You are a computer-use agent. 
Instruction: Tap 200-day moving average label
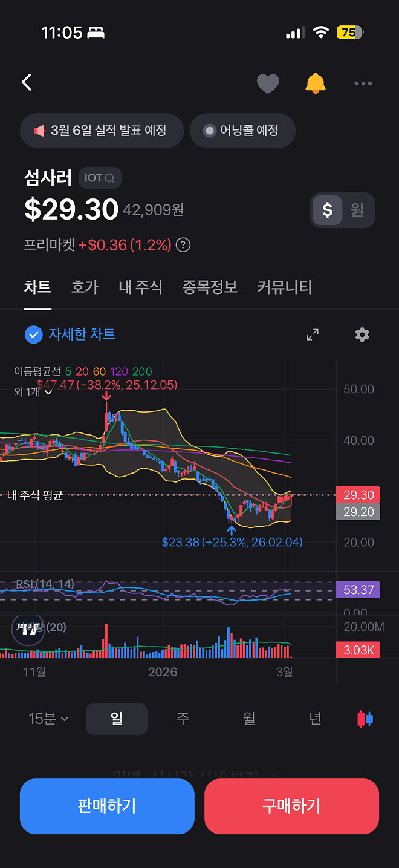pyautogui.click(x=142, y=372)
